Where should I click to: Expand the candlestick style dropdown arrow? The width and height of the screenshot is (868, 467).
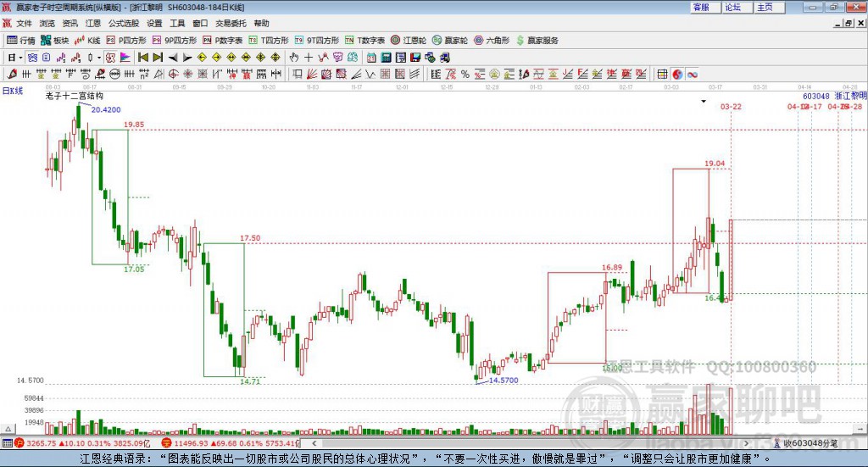click(x=99, y=58)
